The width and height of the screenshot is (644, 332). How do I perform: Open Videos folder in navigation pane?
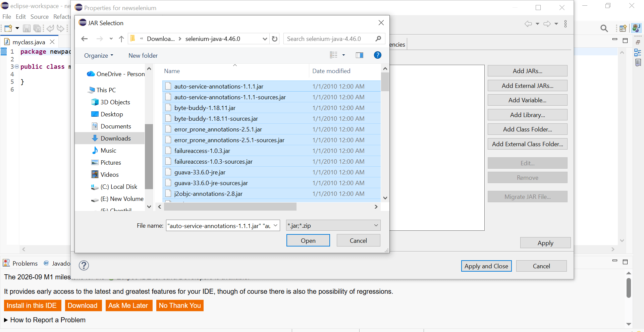tap(105, 175)
